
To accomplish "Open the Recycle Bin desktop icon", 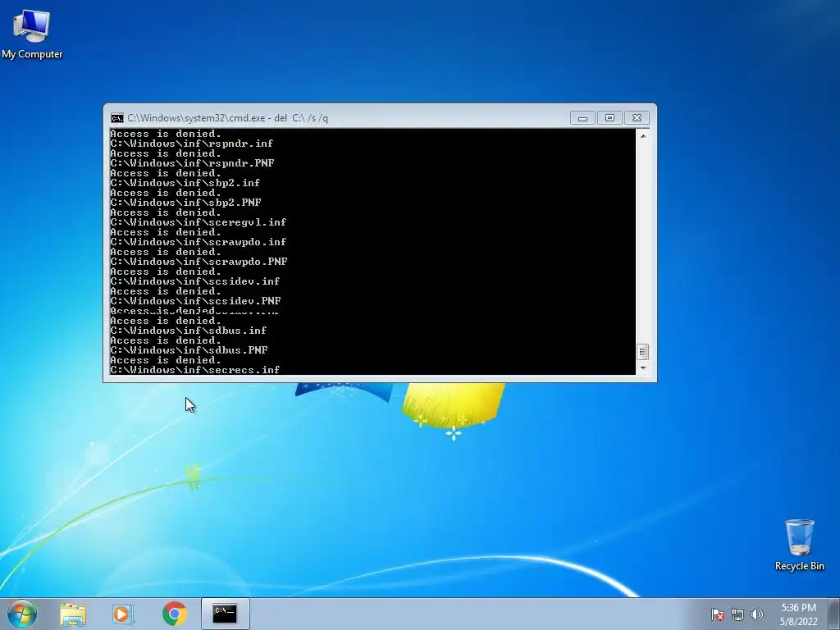I will tap(799, 545).
